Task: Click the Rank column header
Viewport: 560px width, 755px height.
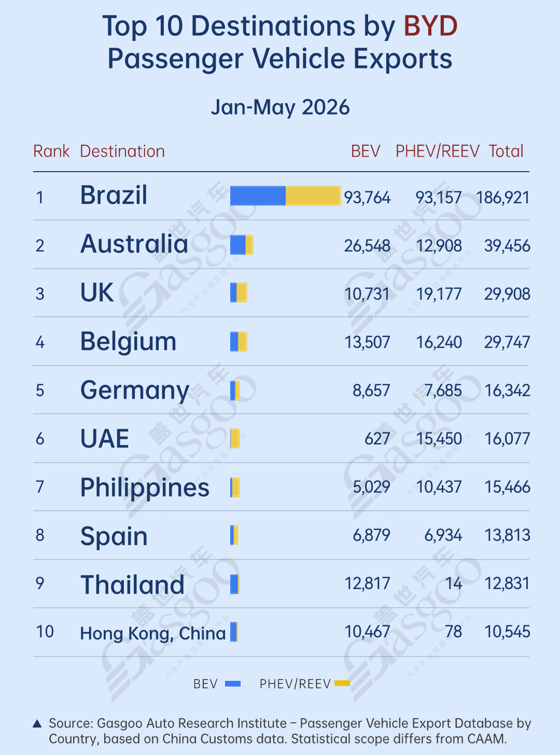Action: coord(51,151)
